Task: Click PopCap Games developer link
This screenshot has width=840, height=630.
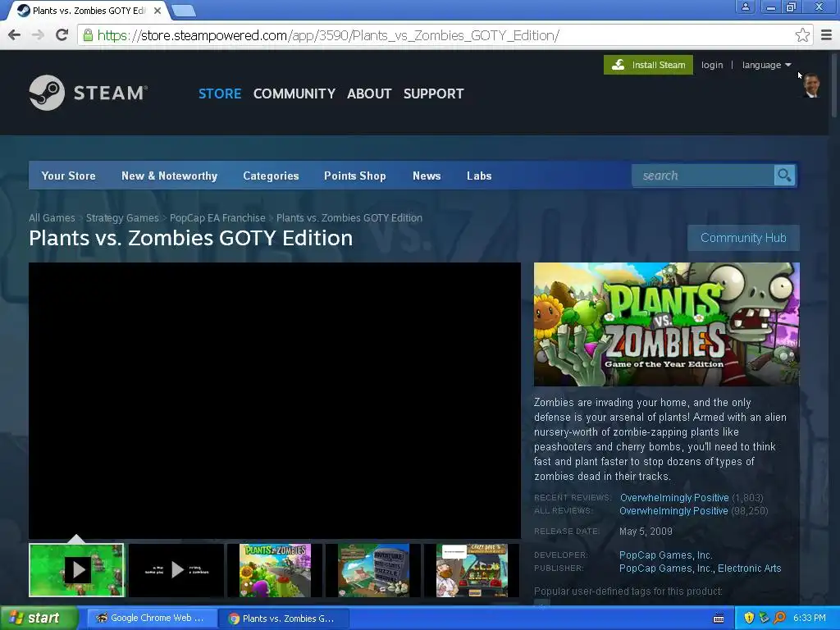Action: tap(665, 555)
